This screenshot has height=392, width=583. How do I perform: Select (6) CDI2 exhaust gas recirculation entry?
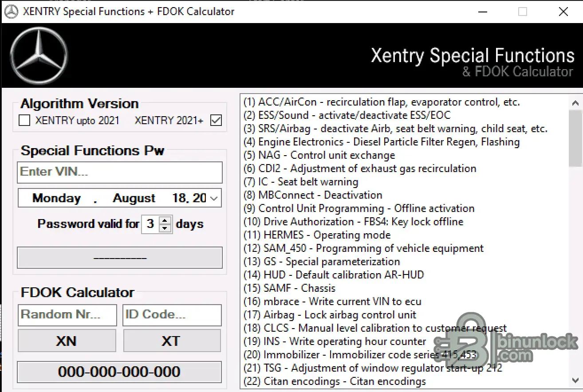tap(360, 169)
